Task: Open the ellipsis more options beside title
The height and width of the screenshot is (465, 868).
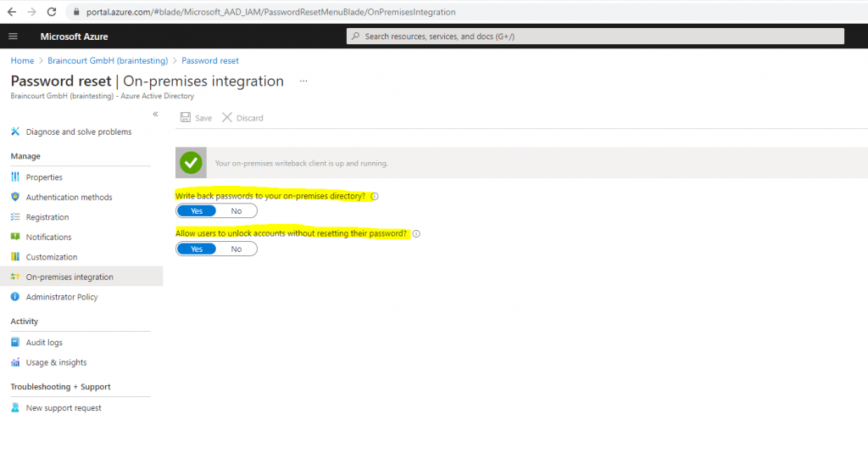Action: coord(303,81)
